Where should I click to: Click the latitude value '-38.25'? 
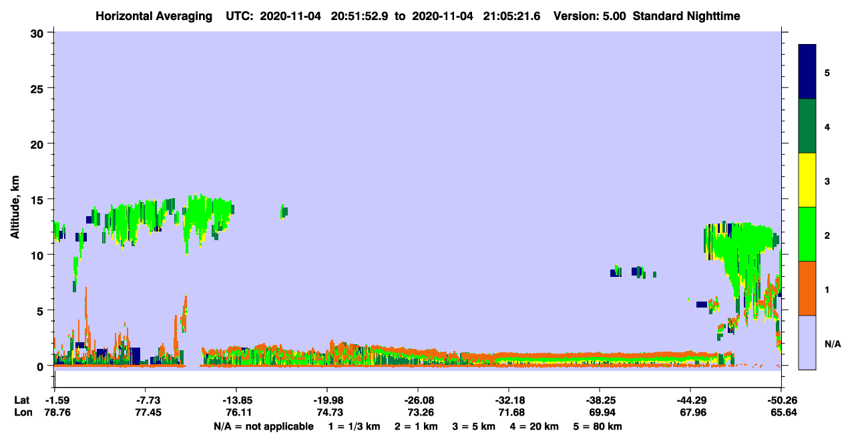pyautogui.click(x=600, y=400)
